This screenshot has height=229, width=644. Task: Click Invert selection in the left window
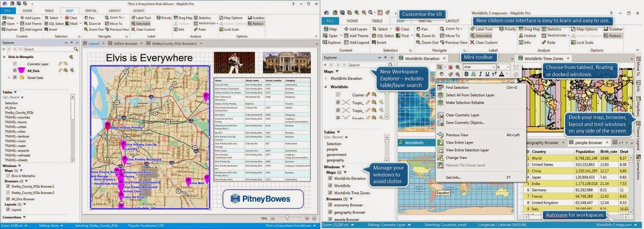click(50, 30)
